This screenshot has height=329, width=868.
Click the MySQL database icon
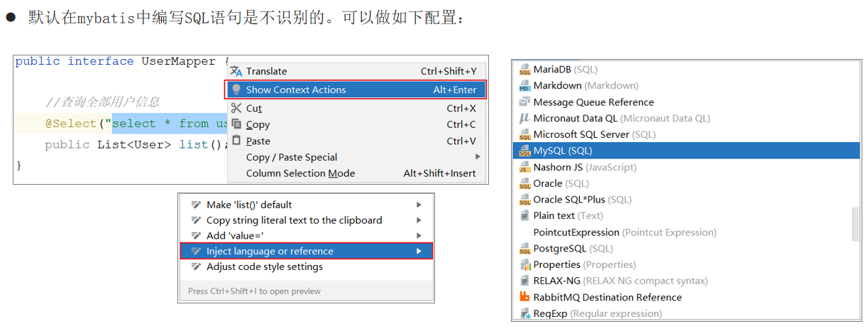click(524, 151)
